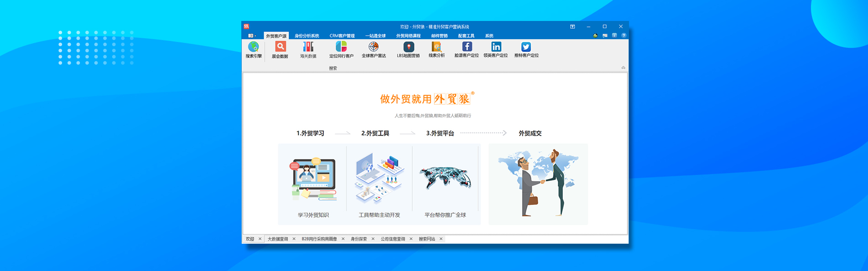Close the 公司信息查询 document tab
868x271 pixels.
411,239
